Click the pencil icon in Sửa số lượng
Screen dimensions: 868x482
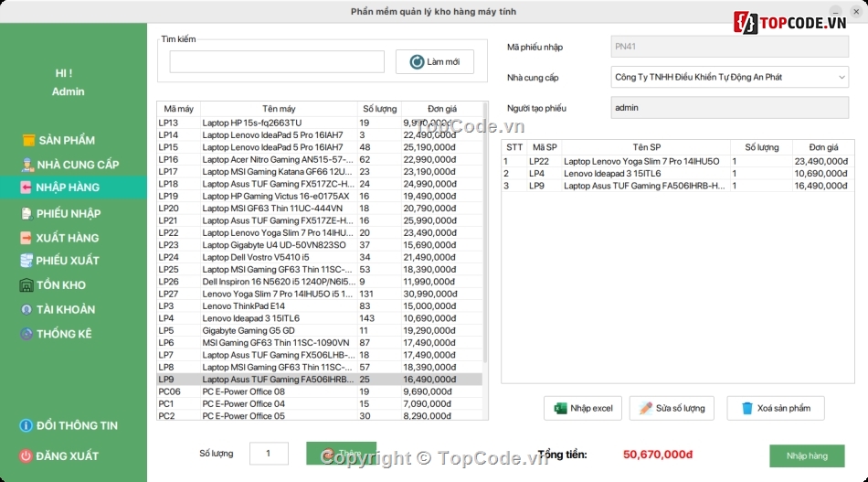coord(645,408)
